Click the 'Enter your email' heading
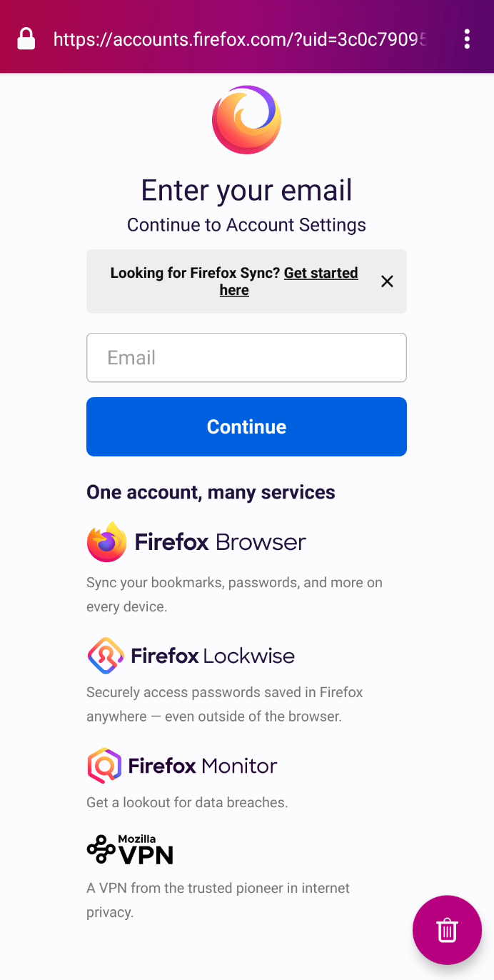The width and height of the screenshot is (494, 980). pyautogui.click(x=246, y=190)
